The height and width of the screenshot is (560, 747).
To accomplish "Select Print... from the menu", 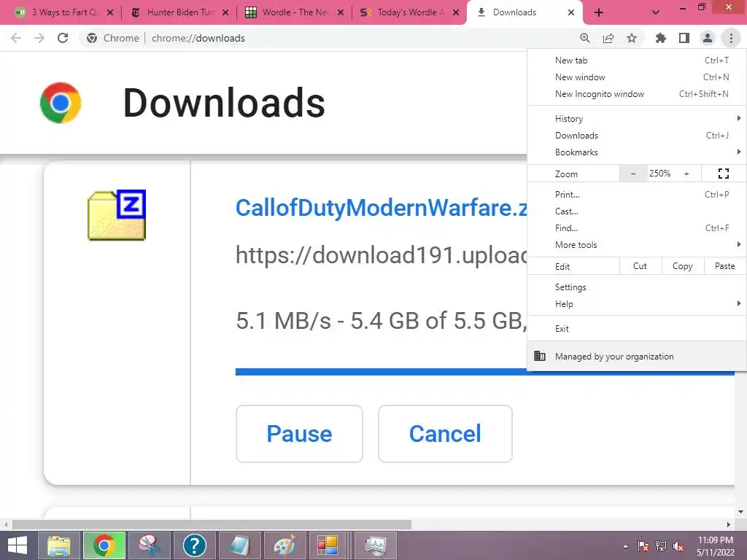I will point(636,194).
